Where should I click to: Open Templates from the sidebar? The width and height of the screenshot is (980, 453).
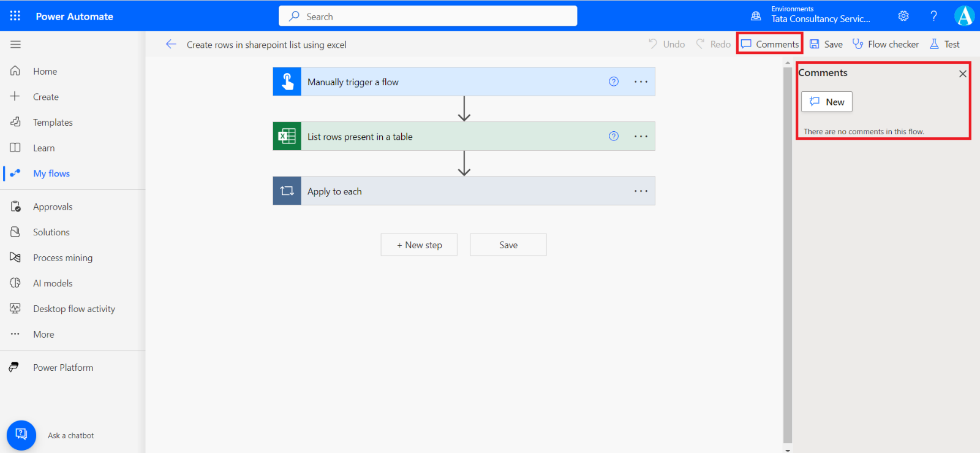click(53, 123)
